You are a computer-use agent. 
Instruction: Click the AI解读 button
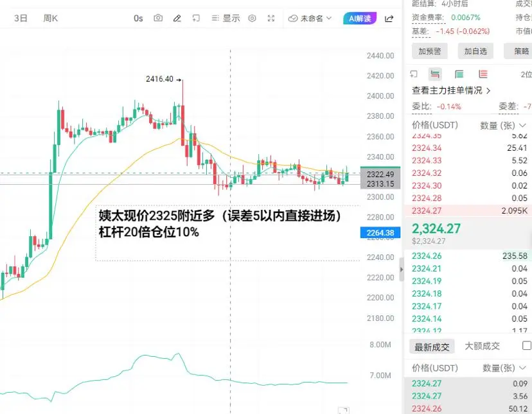[x=360, y=19]
